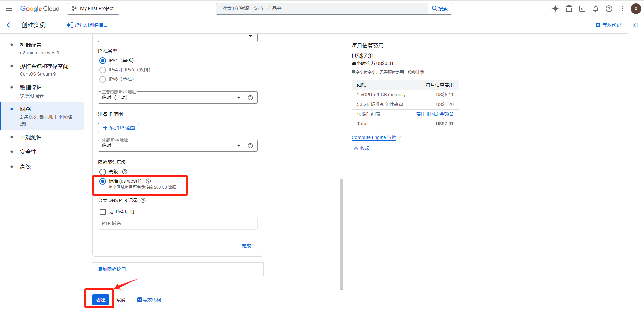Click 等效代码 button in bottom bar
The width and height of the screenshot is (644, 309).
(149, 300)
